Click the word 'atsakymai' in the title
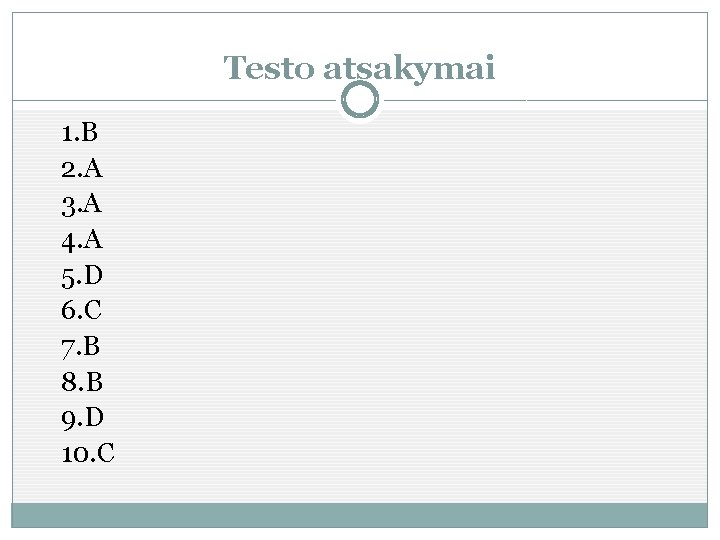720x540 pixels. coord(409,70)
